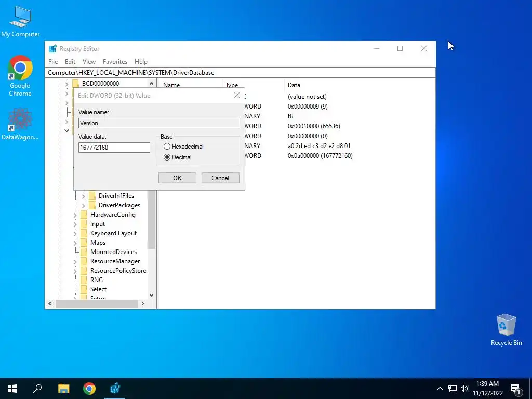The image size is (532, 399).
Task: Click BCD00000000 folder icon
Action: 76,84
